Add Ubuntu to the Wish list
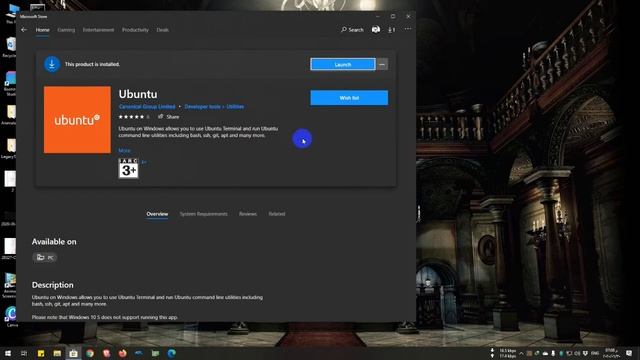This screenshot has height=360, width=640. (x=349, y=98)
